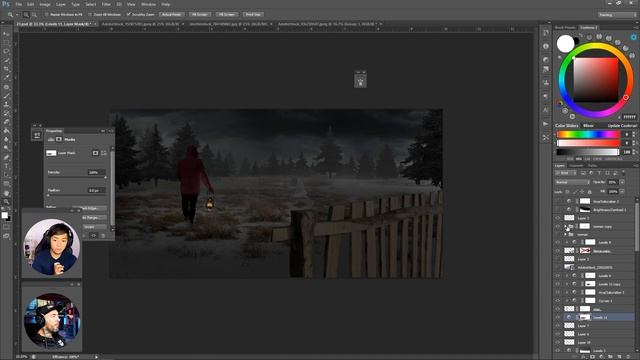Click the lock all icon in Layers panel
640x360 pixels.
(x=589, y=191)
